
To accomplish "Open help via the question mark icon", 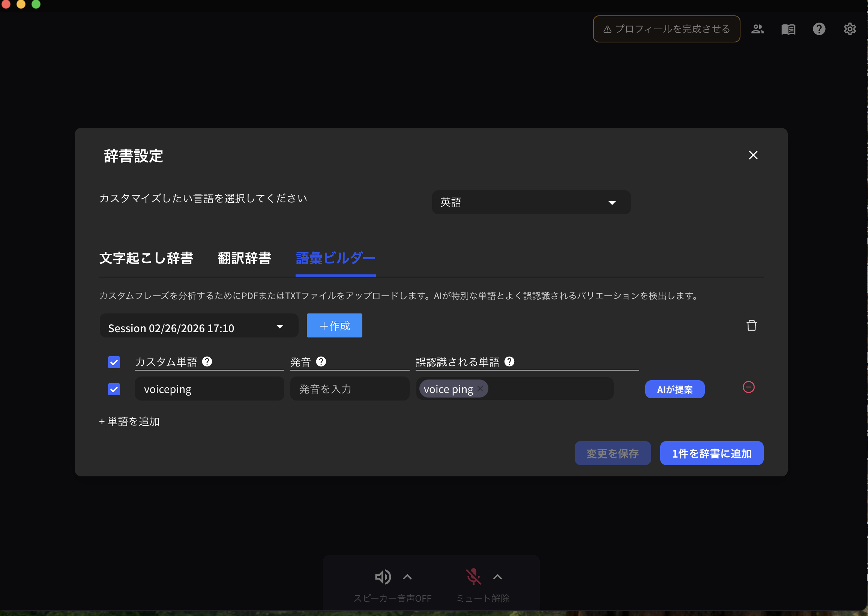I will click(x=819, y=29).
